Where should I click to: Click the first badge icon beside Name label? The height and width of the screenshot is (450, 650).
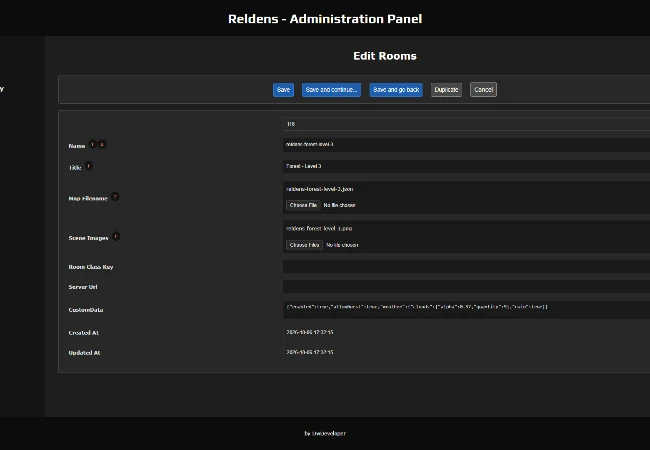coord(92,144)
